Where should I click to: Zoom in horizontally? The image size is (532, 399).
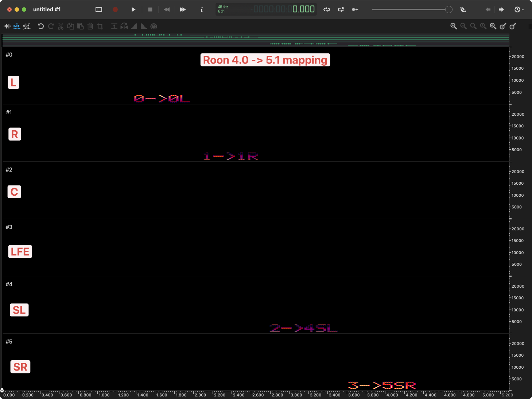(454, 26)
